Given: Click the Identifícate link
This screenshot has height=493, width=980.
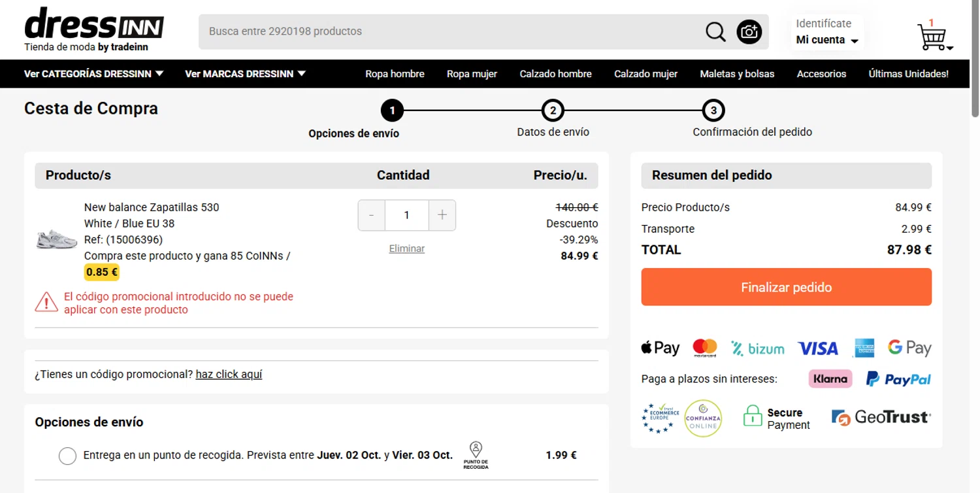Looking at the screenshot, I should coord(823,24).
